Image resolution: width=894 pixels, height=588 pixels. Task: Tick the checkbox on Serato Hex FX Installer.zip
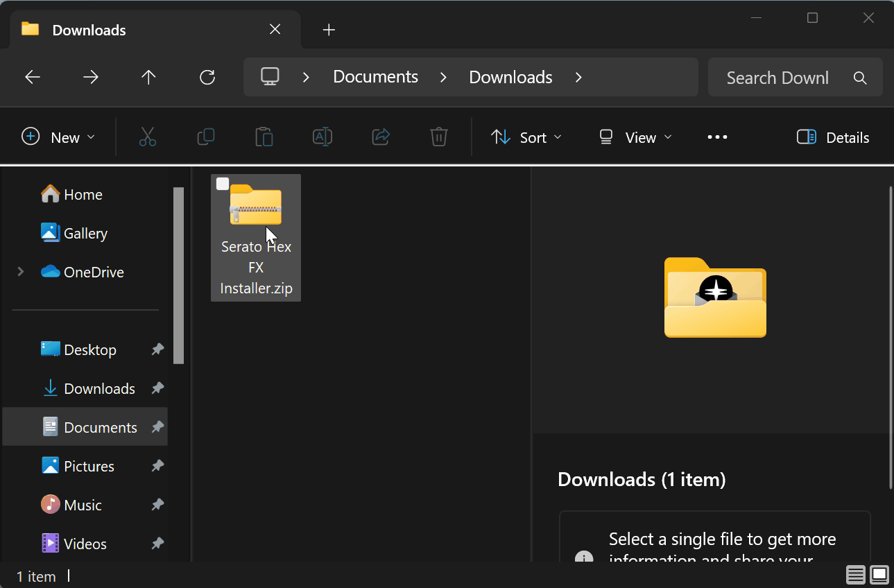click(223, 184)
